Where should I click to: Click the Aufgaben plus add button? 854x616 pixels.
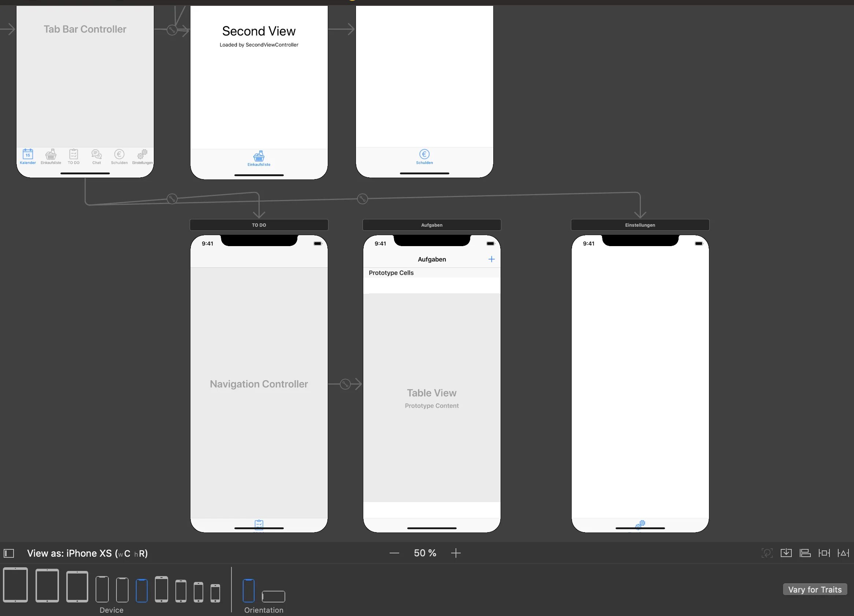coord(491,259)
